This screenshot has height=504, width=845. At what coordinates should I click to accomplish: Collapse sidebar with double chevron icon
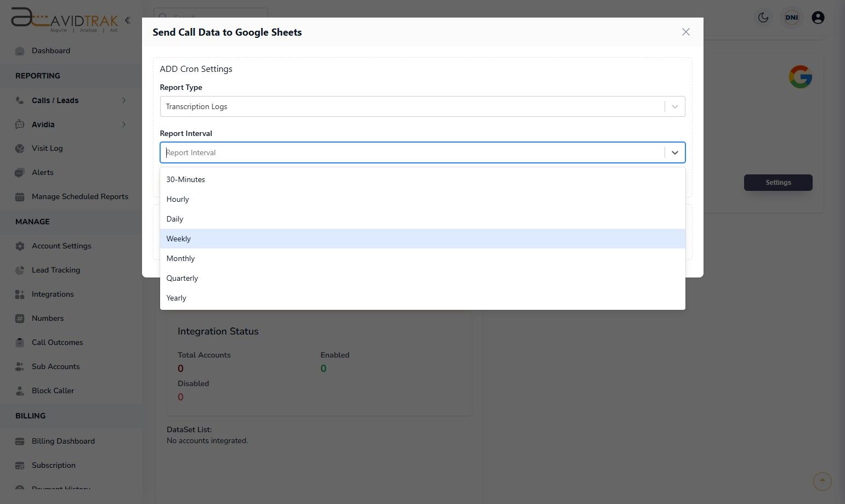click(x=127, y=20)
